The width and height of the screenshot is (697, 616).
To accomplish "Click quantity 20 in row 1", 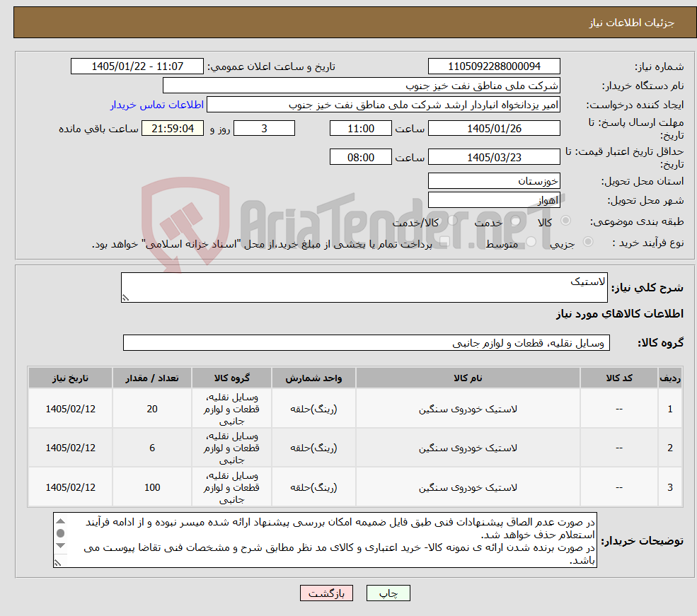I will (x=152, y=409).
